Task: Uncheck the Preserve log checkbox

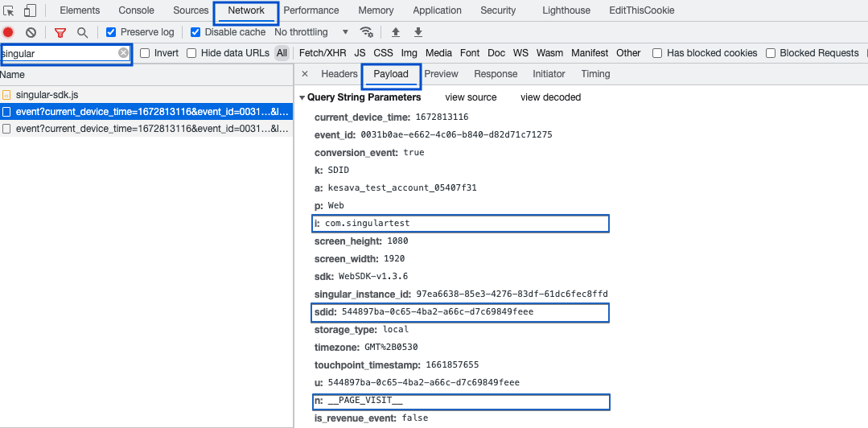Action: pos(112,32)
